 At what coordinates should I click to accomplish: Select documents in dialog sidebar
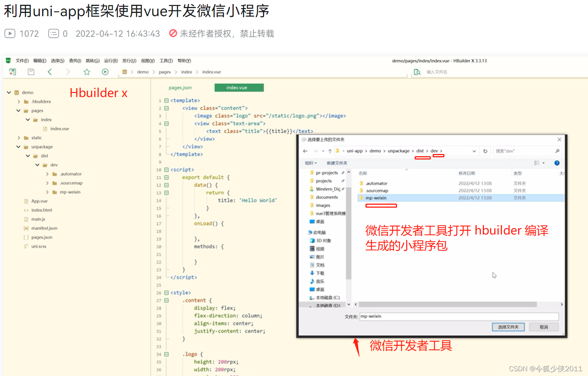click(327, 197)
